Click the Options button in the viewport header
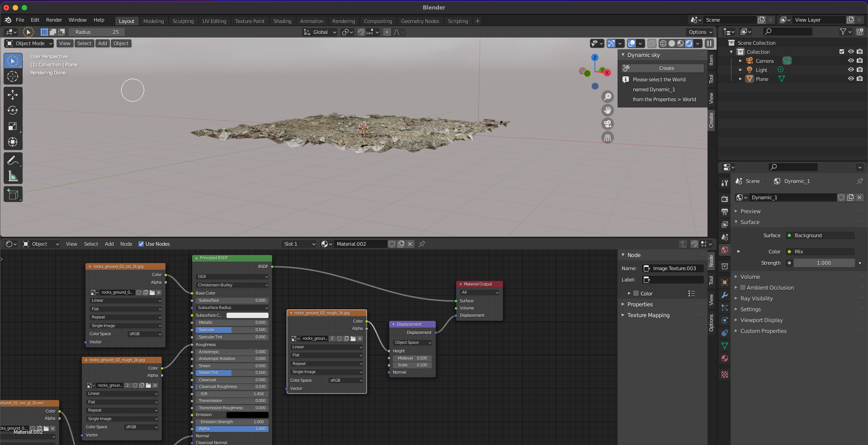868x445 pixels. 700,32
